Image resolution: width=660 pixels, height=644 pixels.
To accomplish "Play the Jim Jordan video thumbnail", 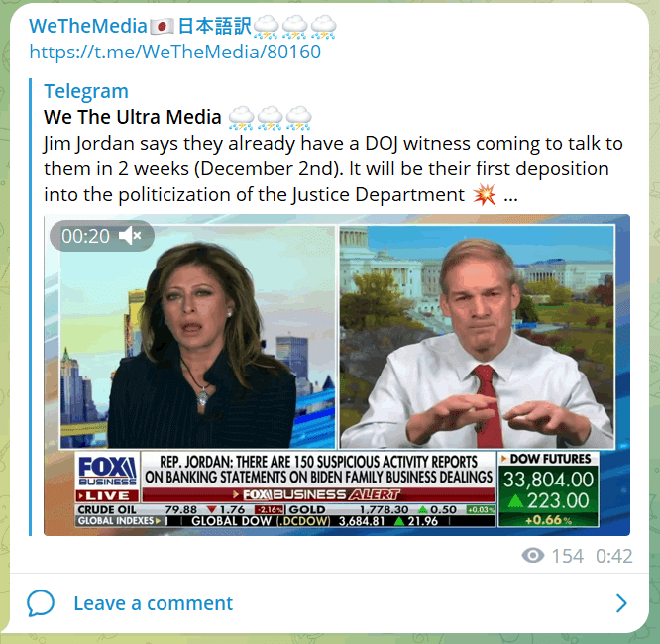I will click(337, 375).
